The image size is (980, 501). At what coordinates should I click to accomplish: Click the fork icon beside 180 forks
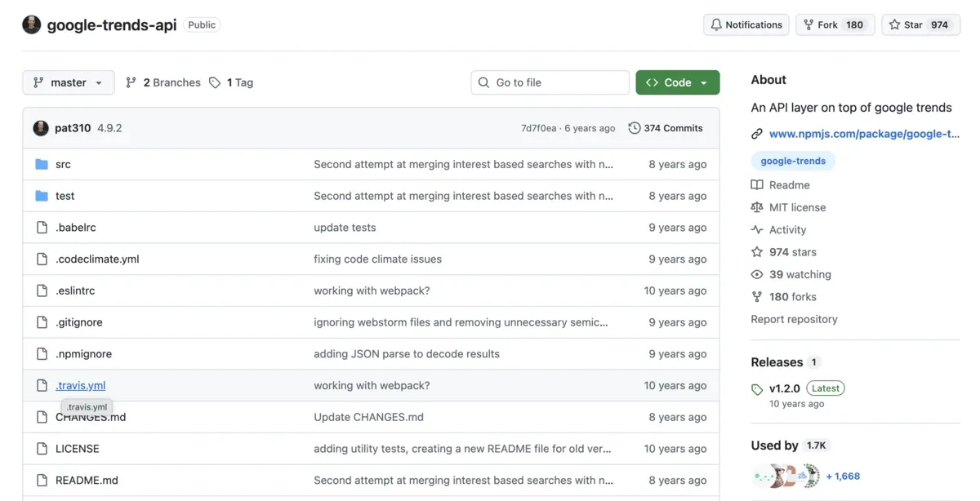tap(757, 297)
